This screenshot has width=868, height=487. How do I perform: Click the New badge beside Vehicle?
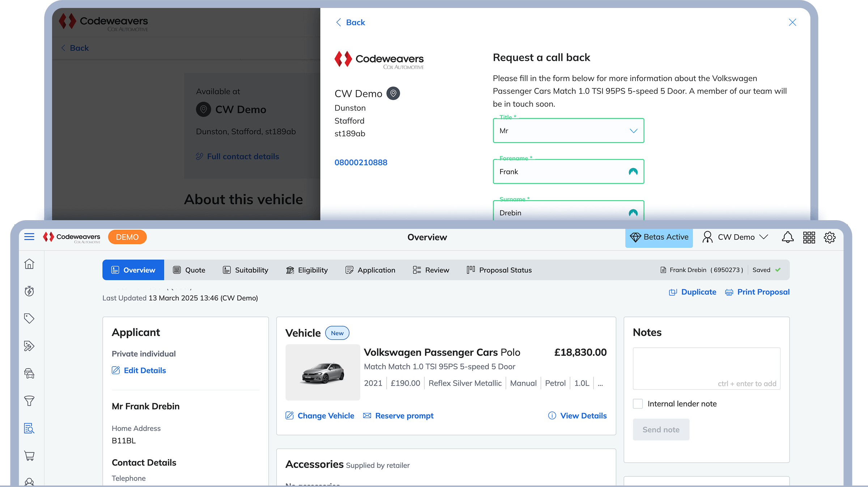337,333
